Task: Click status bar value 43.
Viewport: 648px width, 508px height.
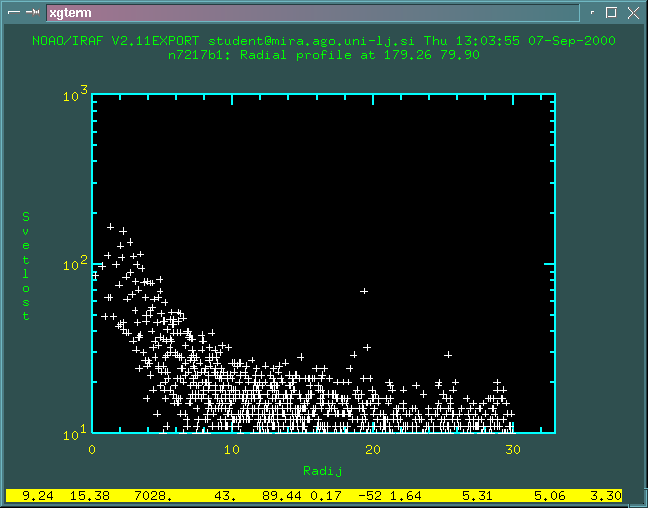Action: pos(225,496)
